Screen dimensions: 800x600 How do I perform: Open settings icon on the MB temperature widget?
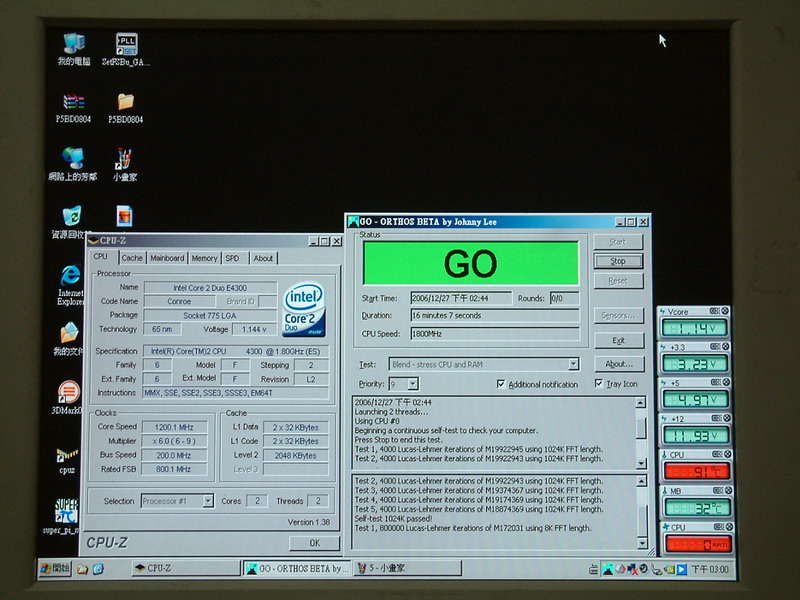pyautogui.click(x=718, y=490)
